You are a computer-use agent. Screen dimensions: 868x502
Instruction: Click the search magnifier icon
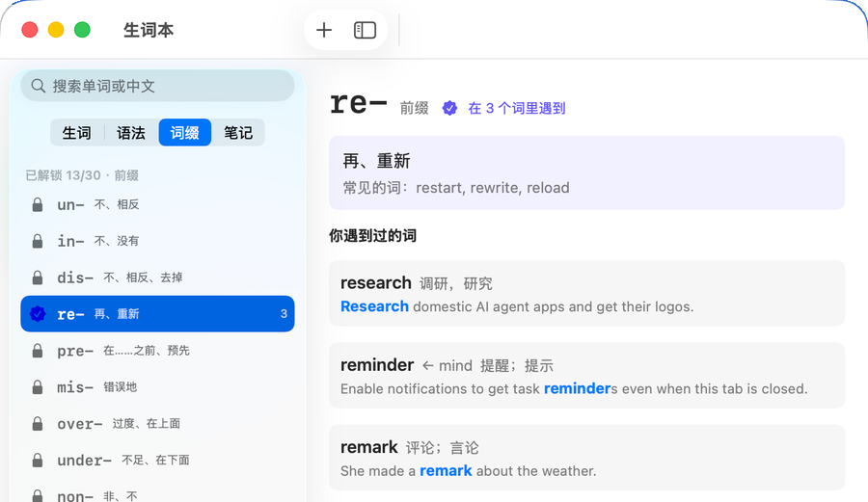[x=39, y=86]
